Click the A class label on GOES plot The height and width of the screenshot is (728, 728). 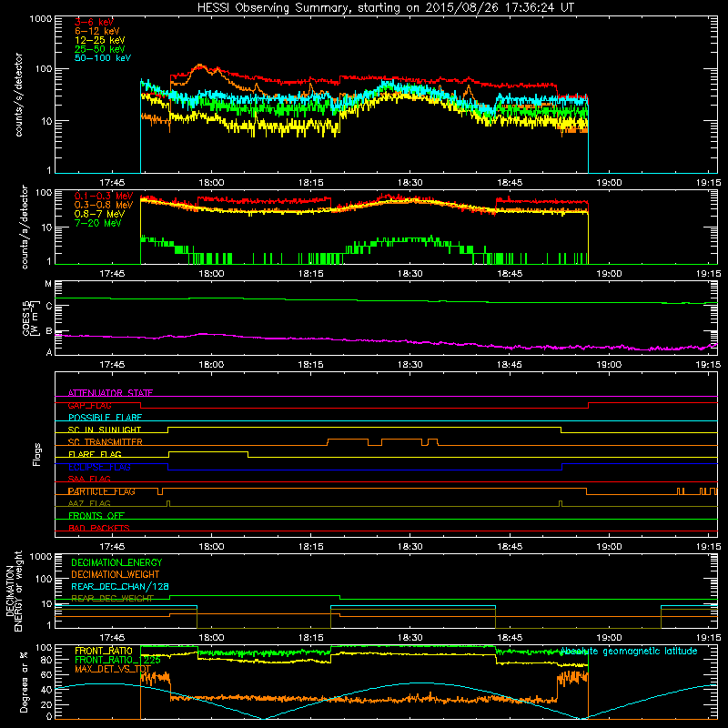point(49,352)
